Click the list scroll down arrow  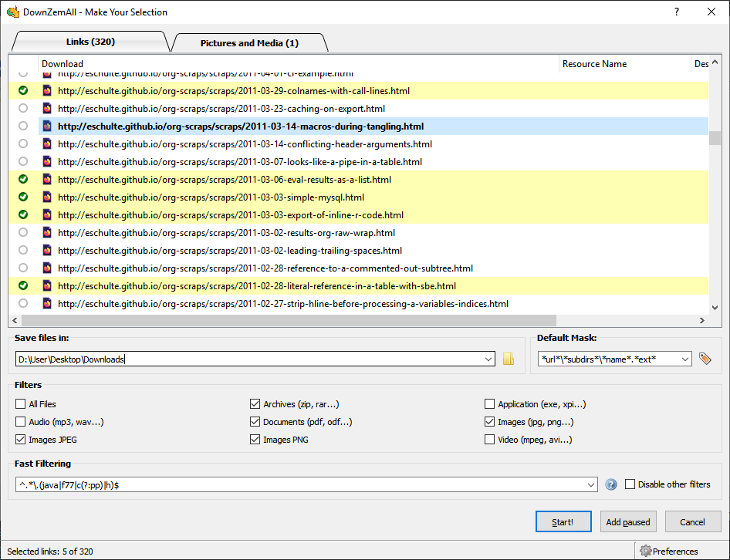pos(715,307)
